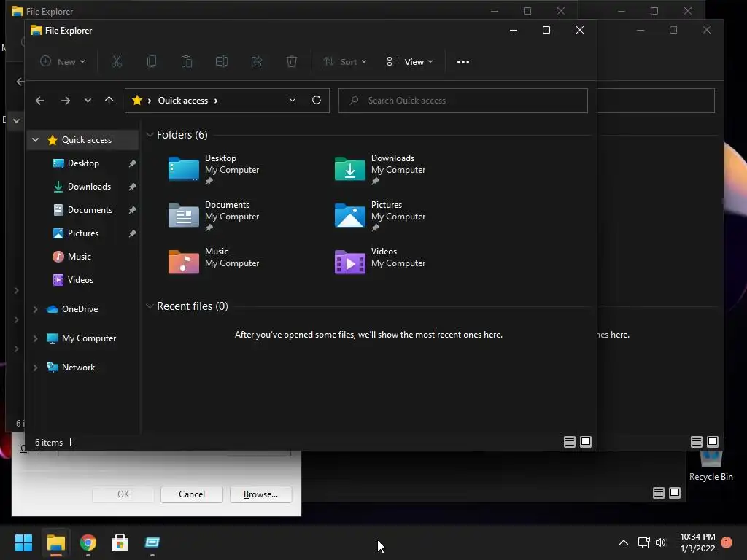
Task: Click Quick access in the address bar
Action: [x=183, y=101]
